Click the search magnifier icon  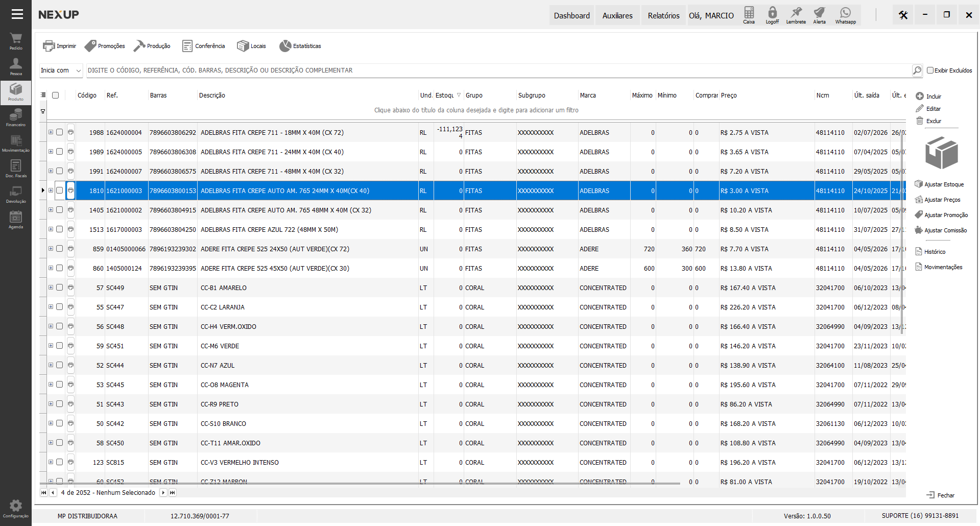(917, 70)
